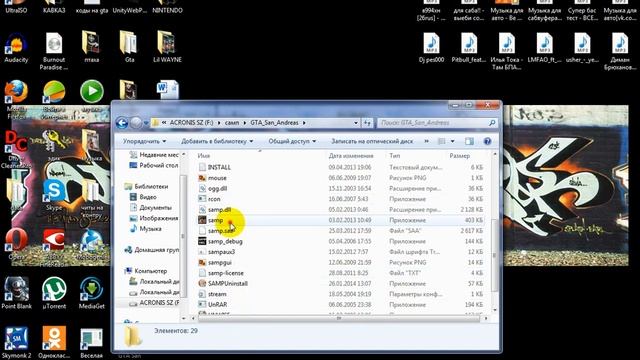Open view options dropdown arrow

coord(452,141)
